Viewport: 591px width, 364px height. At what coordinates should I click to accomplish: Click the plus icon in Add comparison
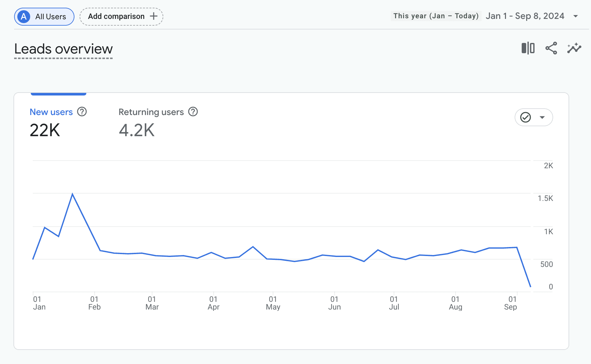[154, 16]
